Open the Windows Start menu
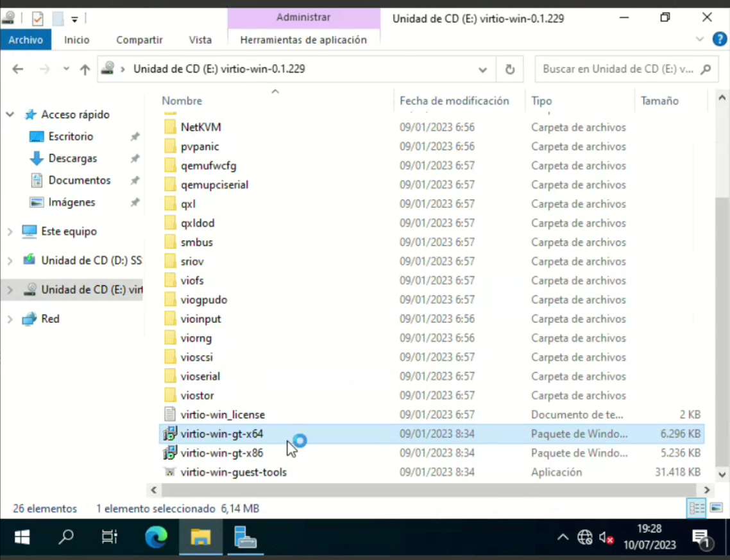The height and width of the screenshot is (560, 730). [22, 537]
